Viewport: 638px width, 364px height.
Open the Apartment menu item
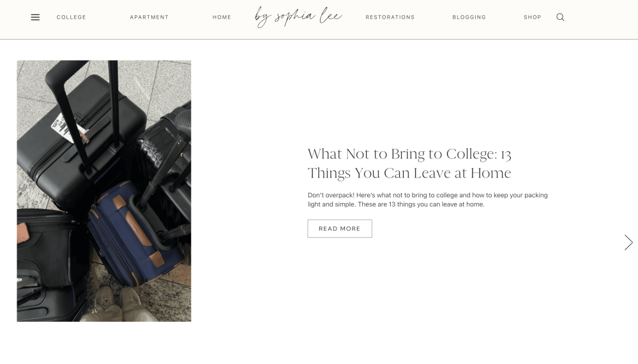coord(149,17)
